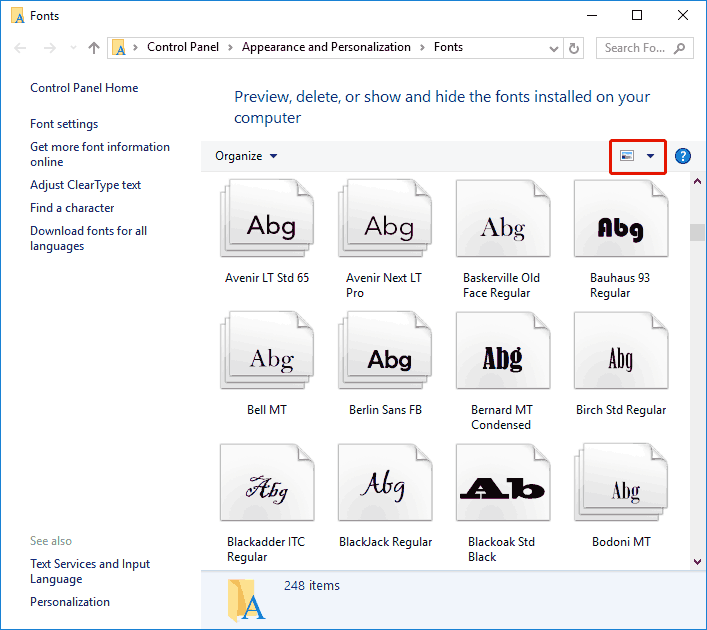Expand the view options dropdown arrow
This screenshot has height=630, width=707.
(x=650, y=156)
